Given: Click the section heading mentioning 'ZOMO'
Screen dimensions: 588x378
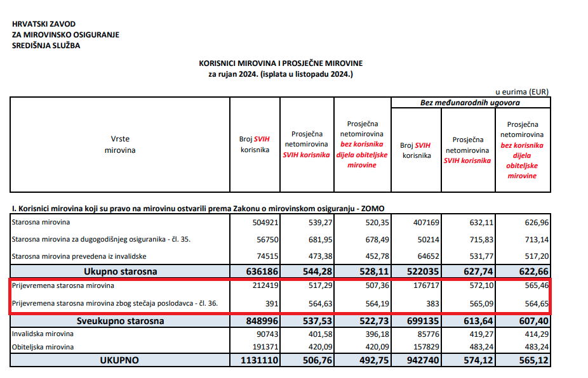Looking at the screenshot, I should tap(198, 208).
